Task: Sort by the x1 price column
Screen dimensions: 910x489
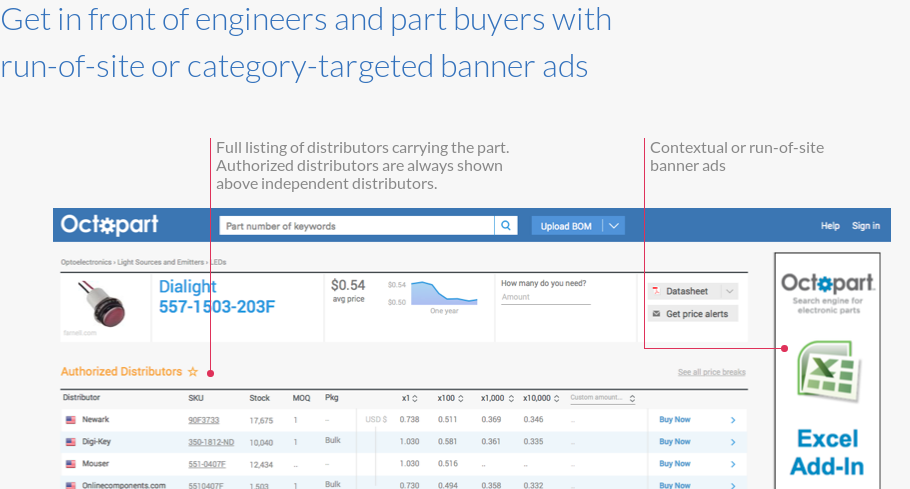Action: tap(410, 398)
